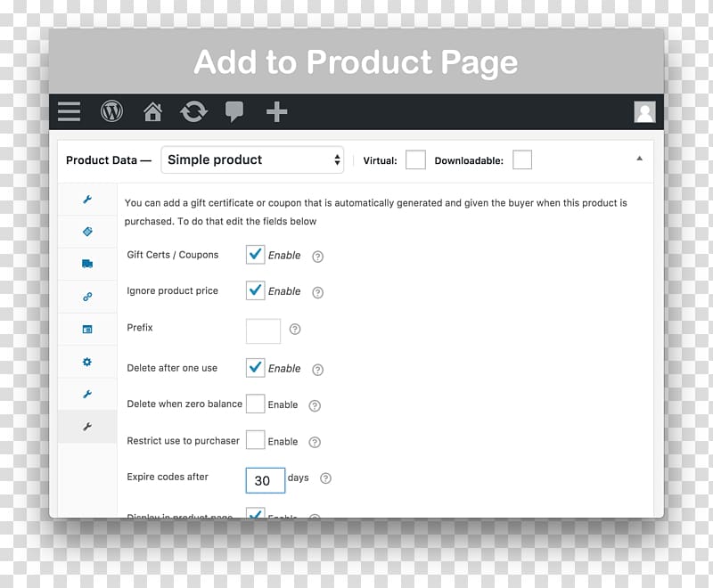713x588 pixels.
Task: Open help for Expire codes after
Action: [x=325, y=478]
